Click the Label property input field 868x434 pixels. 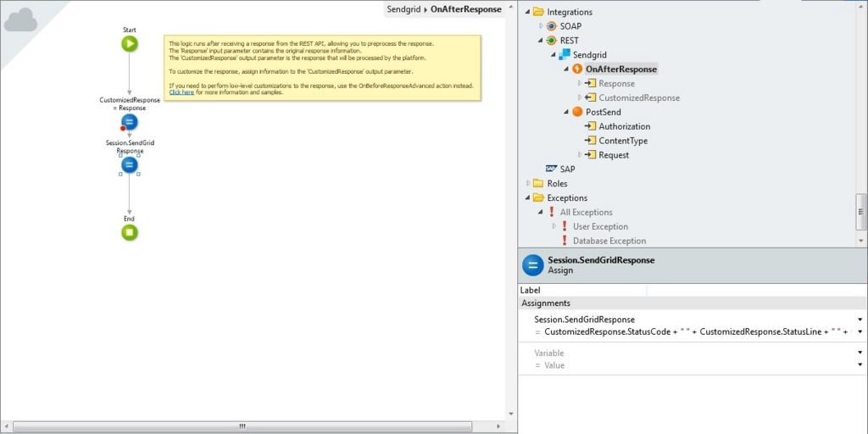(x=757, y=290)
